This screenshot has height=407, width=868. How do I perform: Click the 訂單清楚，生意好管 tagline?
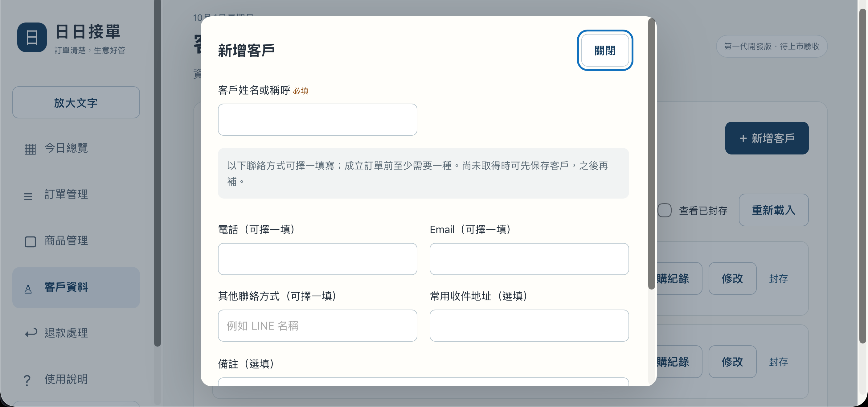tap(90, 50)
